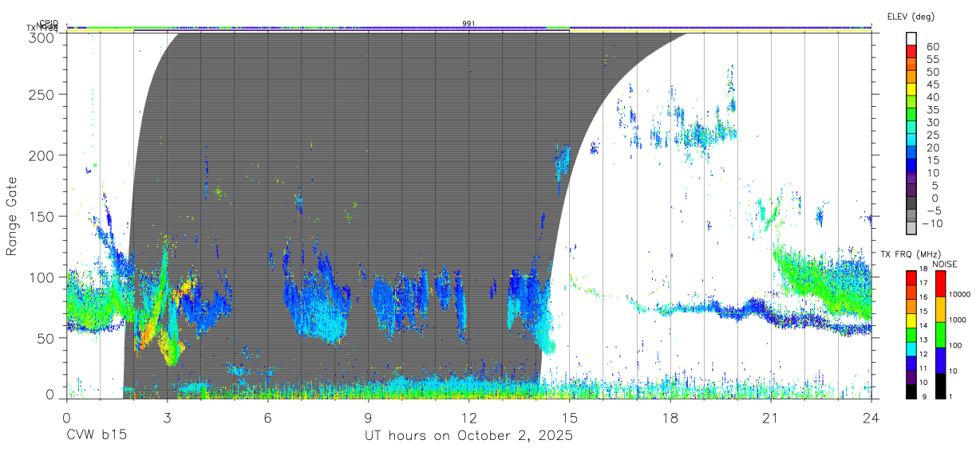Viewport: 980px width, 452px height.
Task: Click the 50 range gate tick label
Action: click(45, 338)
